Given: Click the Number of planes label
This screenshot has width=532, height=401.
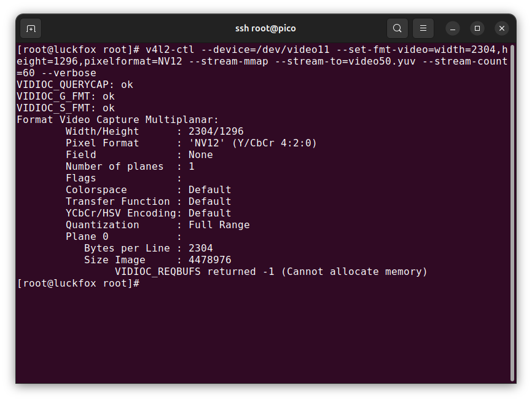Looking at the screenshot, I should pyautogui.click(x=115, y=167).
